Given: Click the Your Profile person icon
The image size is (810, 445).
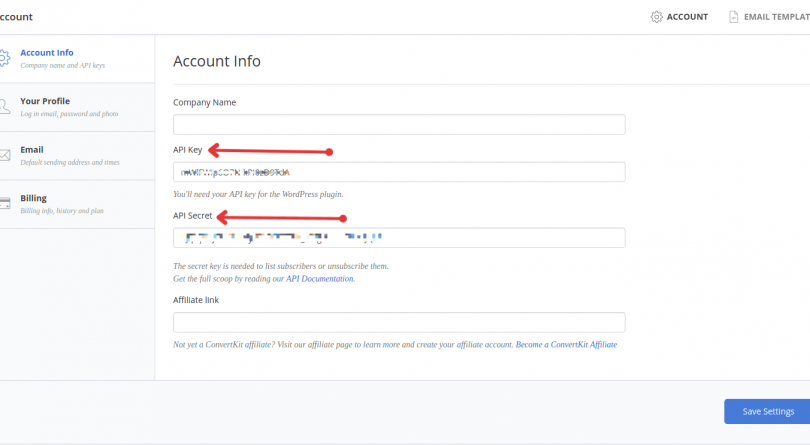Looking at the screenshot, I should coord(4,106).
